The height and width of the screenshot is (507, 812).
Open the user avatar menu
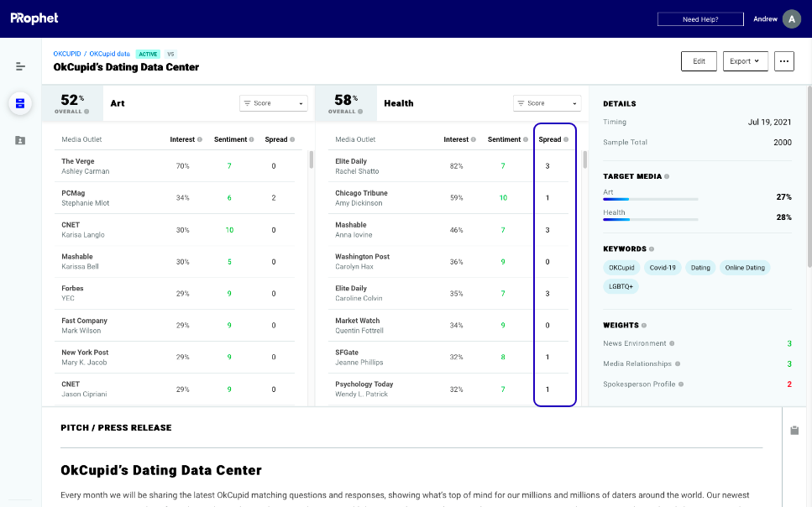pyautogui.click(x=792, y=19)
